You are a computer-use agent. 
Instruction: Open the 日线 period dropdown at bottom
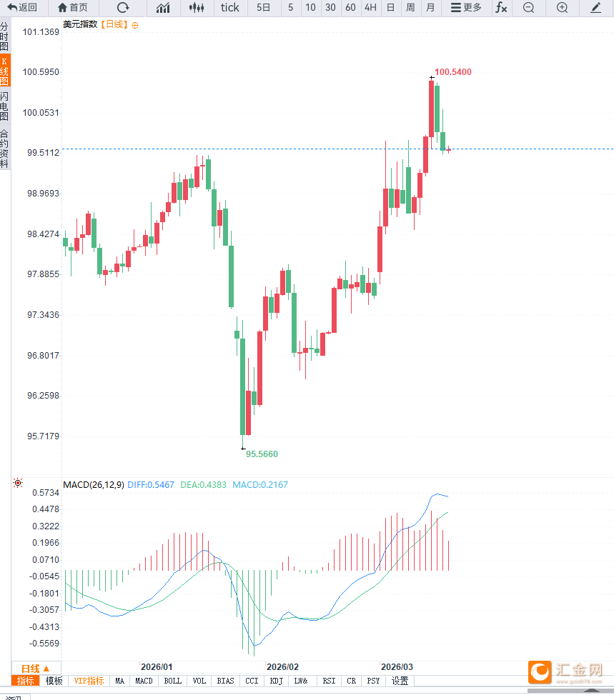(33, 668)
